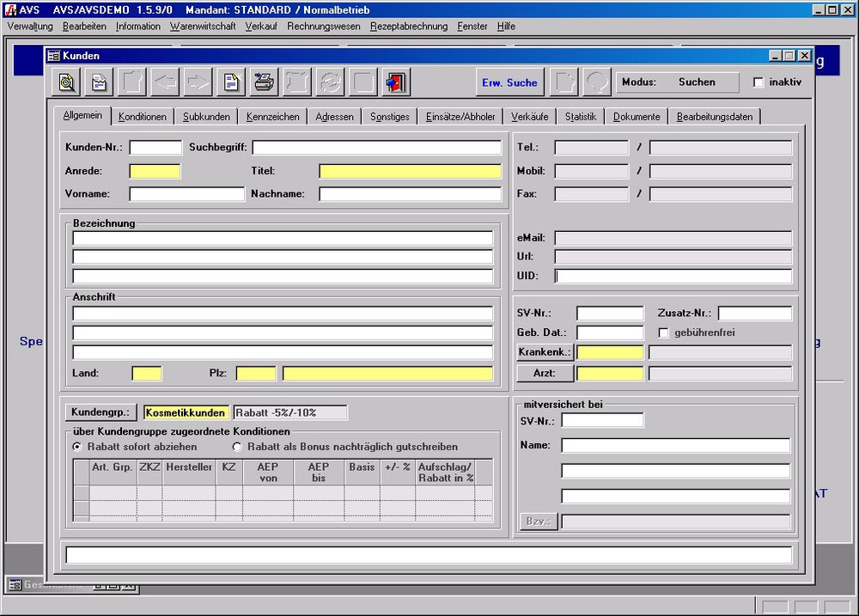
Task: Switch to the Statistik tab
Action: coord(581,117)
